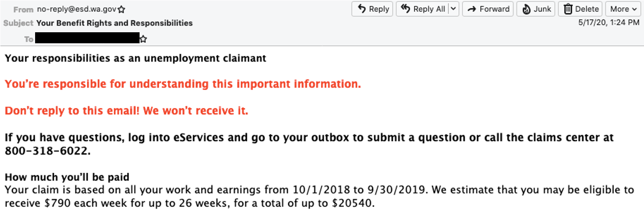The height and width of the screenshot is (218, 644).
Task: Click the red "You're responsible for understanding" line
Action: tap(182, 84)
